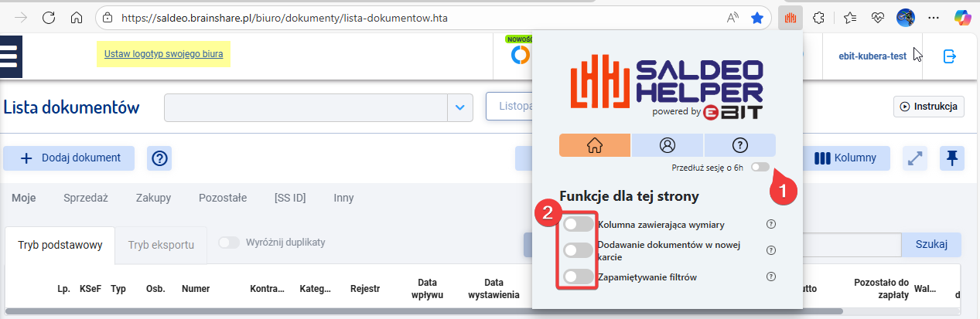980x319 pixels.
Task: Select the Zakupy document filter tab
Action: coord(153,198)
